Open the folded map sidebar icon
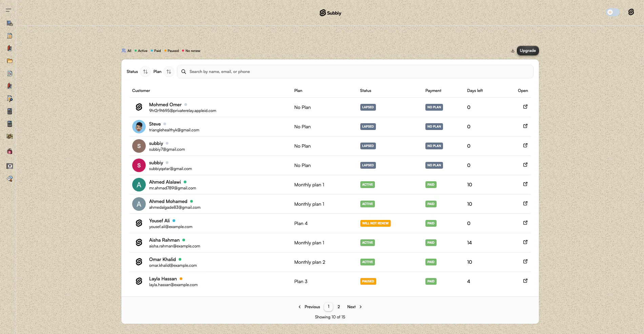Viewport: 644px width, 334px height. pyautogui.click(x=10, y=136)
